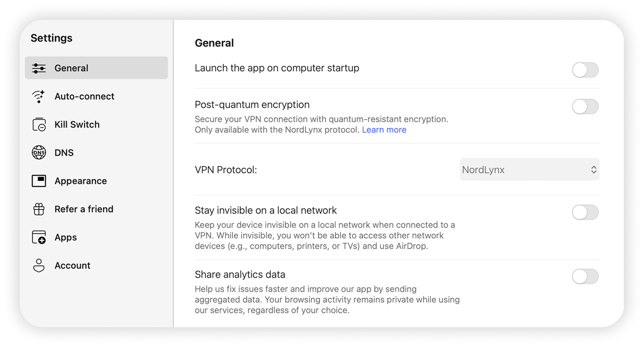Open Auto-connect settings
The width and height of the screenshot is (644, 347).
click(84, 96)
